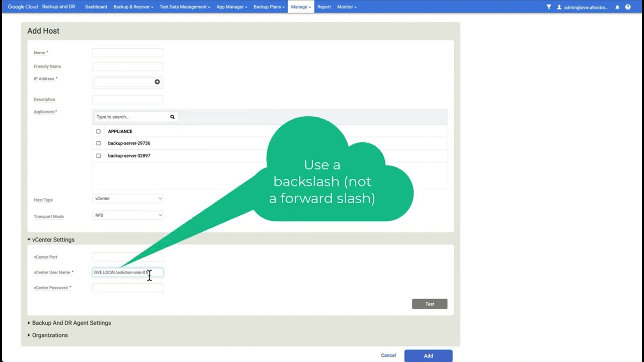644x362 pixels.
Task: Toggle the select-all APPLIANCE checkbox
Action: [x=98, y=131]
